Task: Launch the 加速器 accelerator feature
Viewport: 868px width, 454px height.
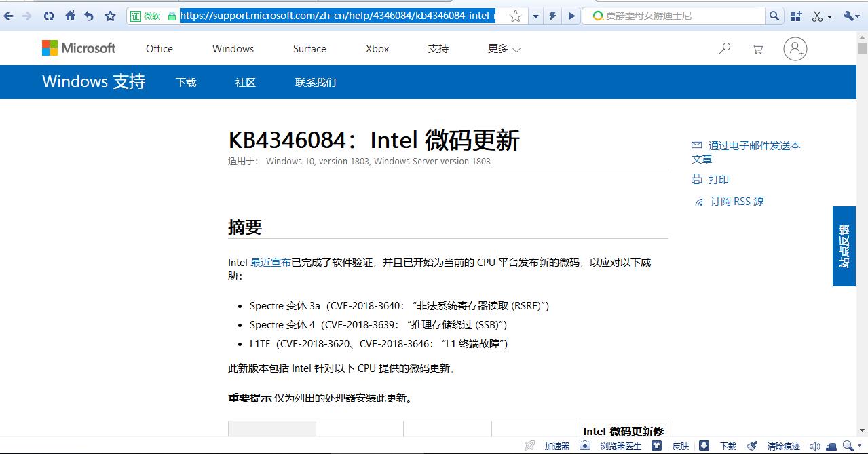Action: click(556, 446)
